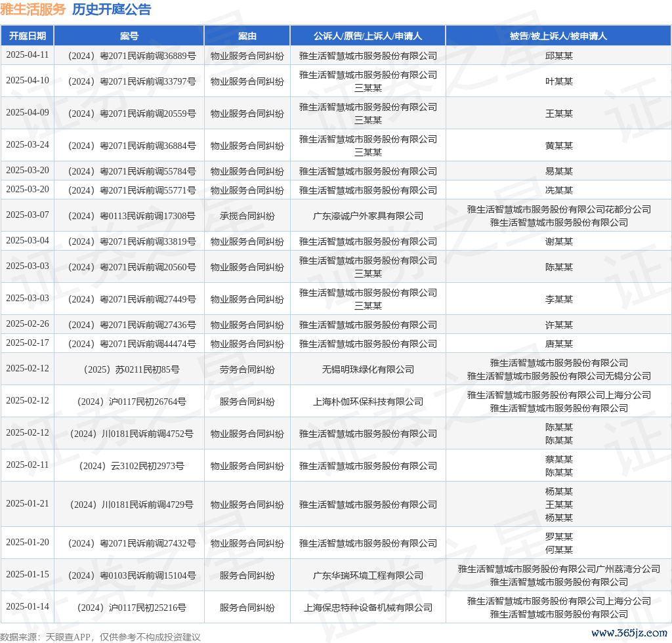Screen dimensions: 672x643
Task: Click the 公诉人/原告/上诉人/申请人 header
Action: 367,36
